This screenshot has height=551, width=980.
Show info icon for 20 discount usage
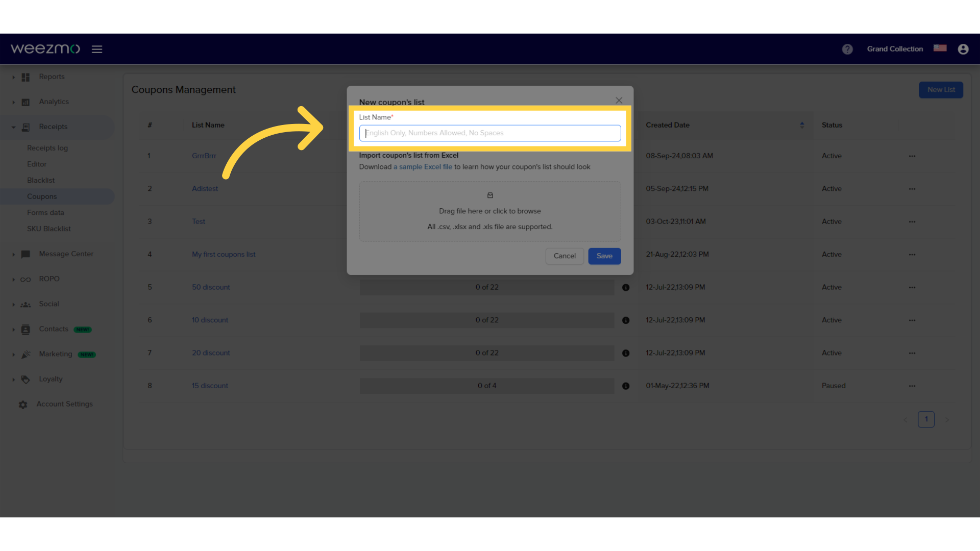[x=626, y=353]
